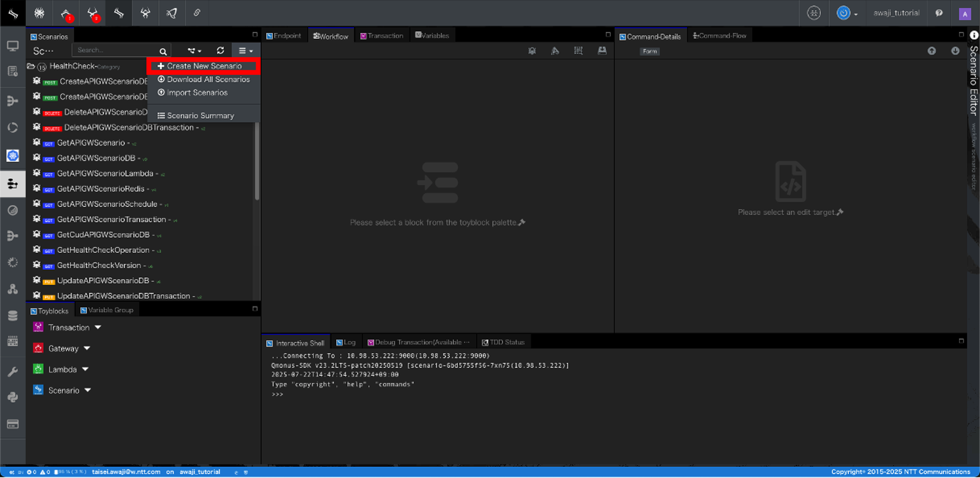Viewport: 980px width, 478px height.
Task: Click the help question mark icon
Action: pyautogui.click(x=939, y=13)
